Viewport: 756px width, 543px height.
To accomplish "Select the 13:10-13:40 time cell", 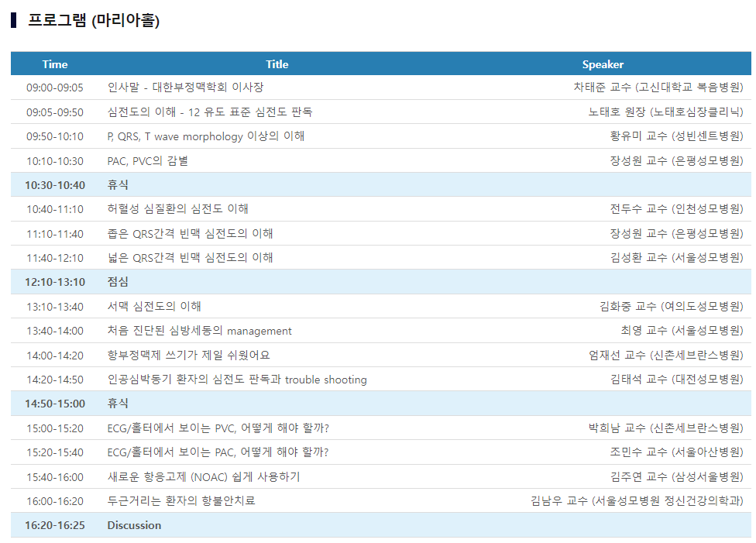I will [54, 307].
